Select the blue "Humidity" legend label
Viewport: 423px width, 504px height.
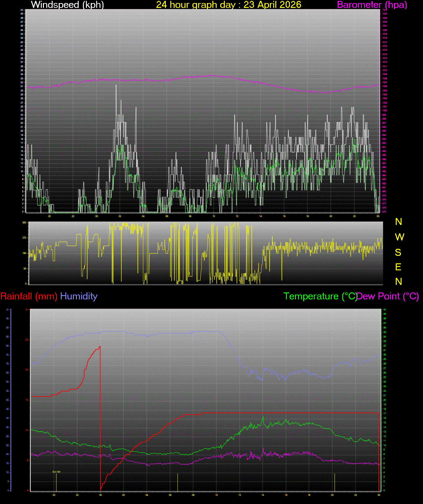(x=79, y=296)
